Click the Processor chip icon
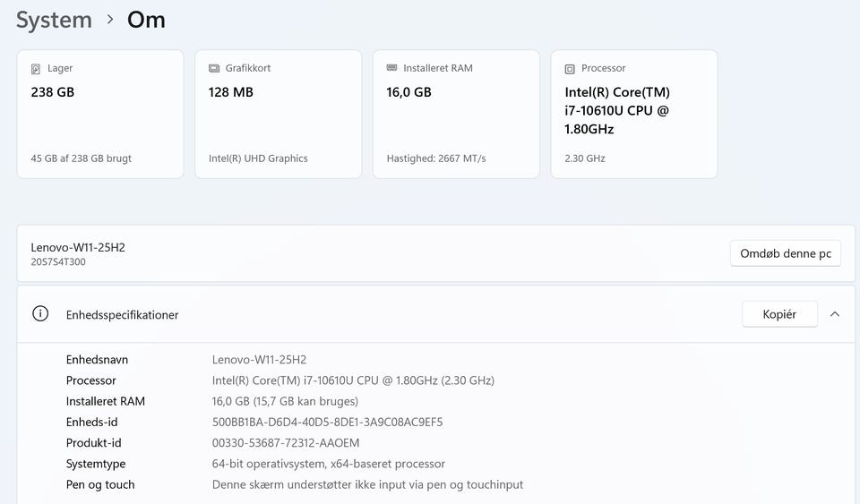 click(x=570, y=69)
